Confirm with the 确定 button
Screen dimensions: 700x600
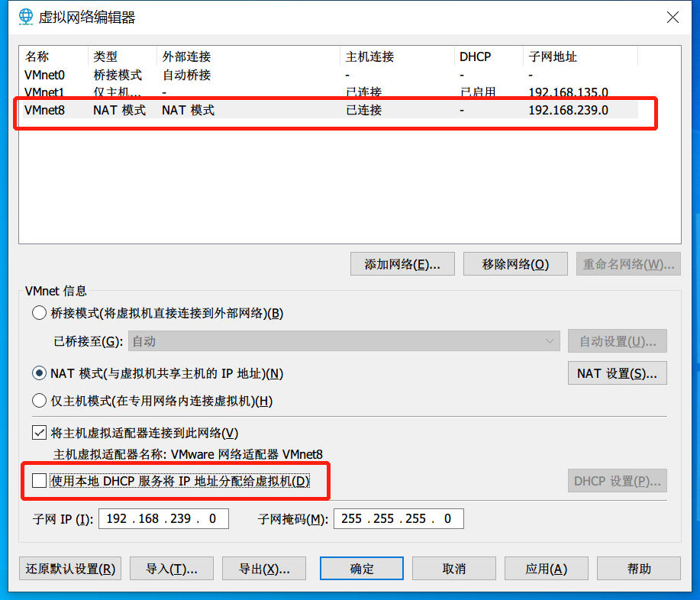pos(362,568)
